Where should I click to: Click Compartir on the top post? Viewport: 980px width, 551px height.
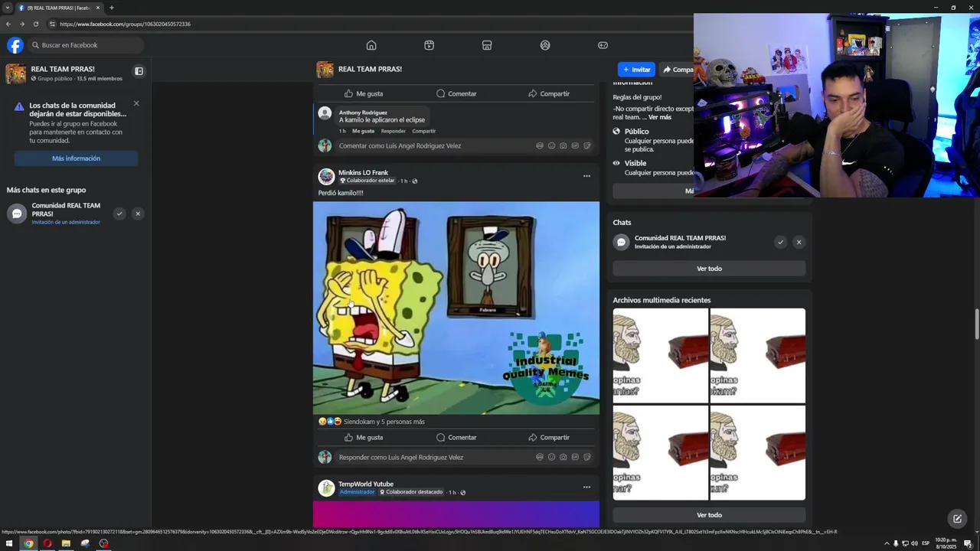pos(548,93)
